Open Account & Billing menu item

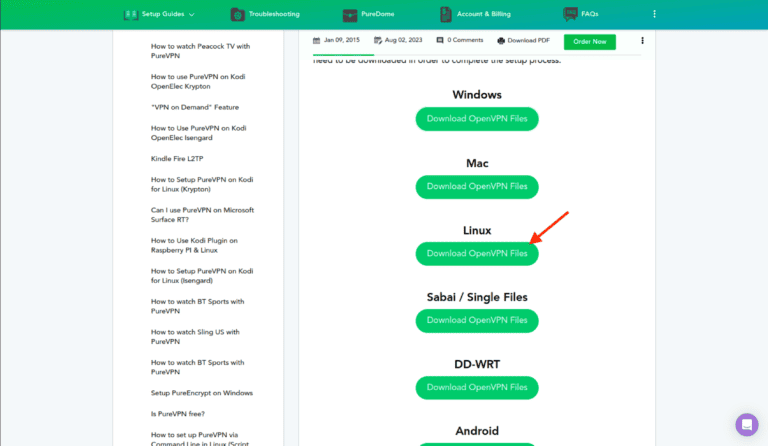(483, 14)
